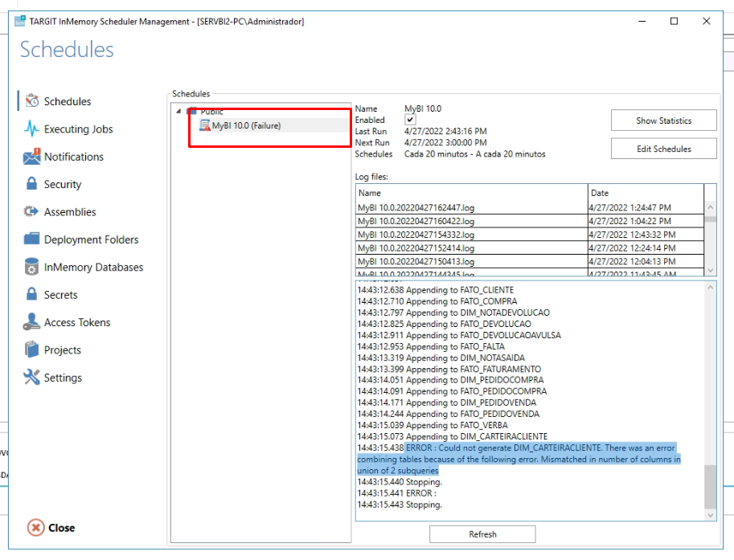This screenshot has height=560, width=734.
Task: Click the Secrets padlock icon
Action: click(31, 294)
